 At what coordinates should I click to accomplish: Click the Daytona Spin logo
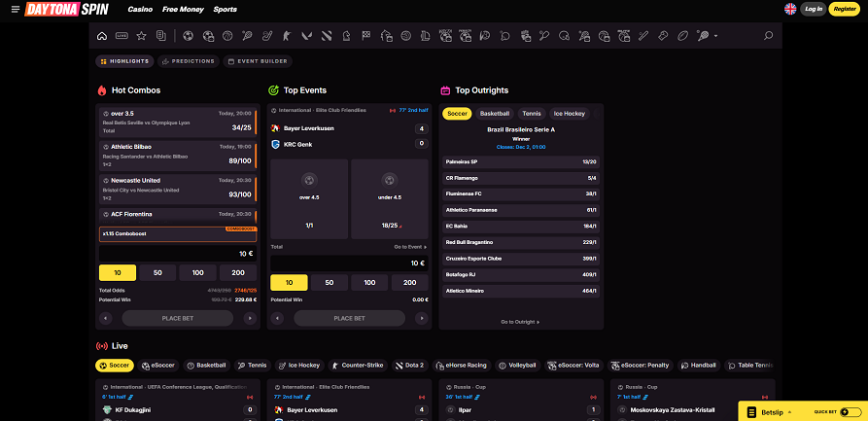click(66, 9)
